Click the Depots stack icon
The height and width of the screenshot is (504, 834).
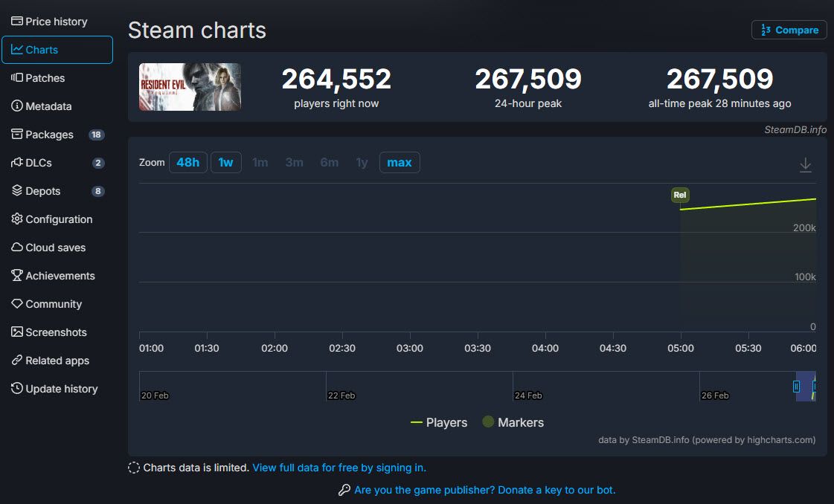[17, 191]
